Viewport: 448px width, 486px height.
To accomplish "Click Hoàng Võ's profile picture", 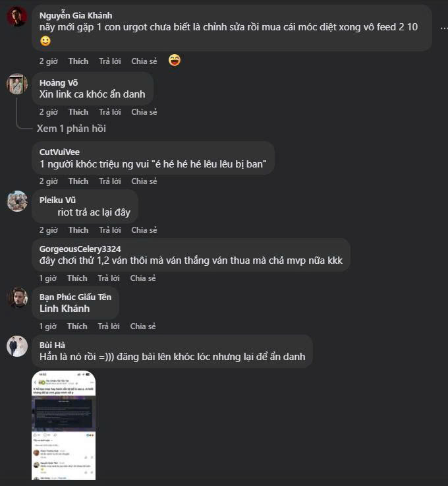I will [x=17, y=84].
